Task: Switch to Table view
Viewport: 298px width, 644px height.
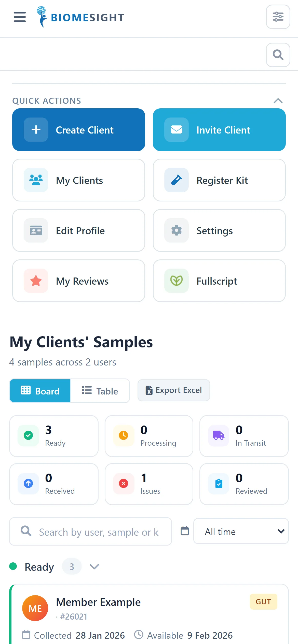Action: [100, 391]
